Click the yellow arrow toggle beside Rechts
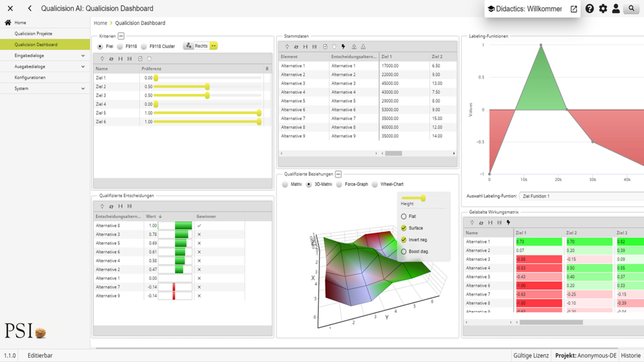 point(213,46)
